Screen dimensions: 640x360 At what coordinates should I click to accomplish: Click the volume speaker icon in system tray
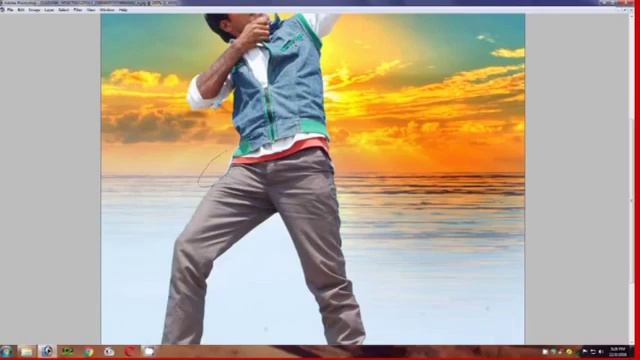click(600, 352)
